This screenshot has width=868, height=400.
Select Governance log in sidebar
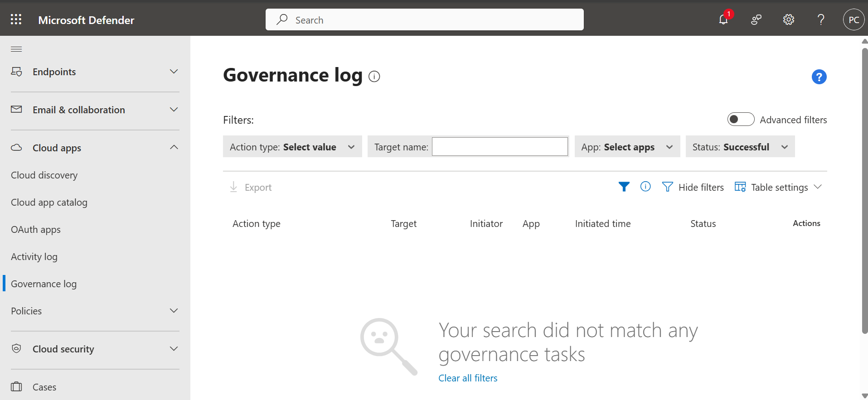(44, 284)
